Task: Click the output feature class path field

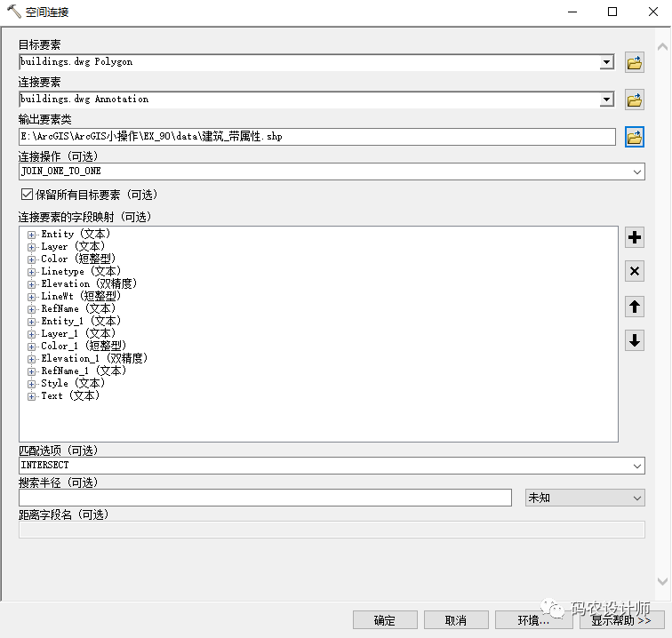Action: click(316, 137)
